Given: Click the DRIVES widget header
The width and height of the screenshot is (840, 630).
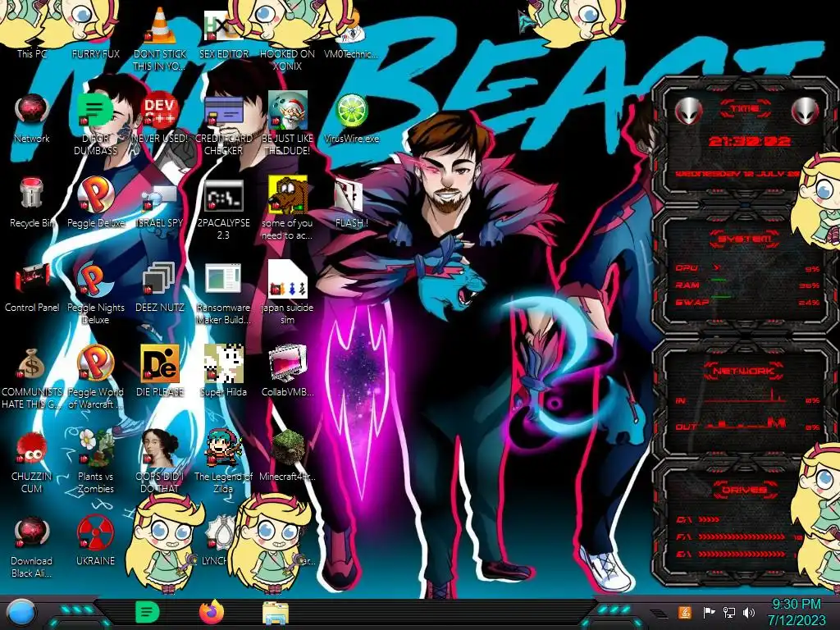Looking at the screenshot, I should (x=744, y=490).
